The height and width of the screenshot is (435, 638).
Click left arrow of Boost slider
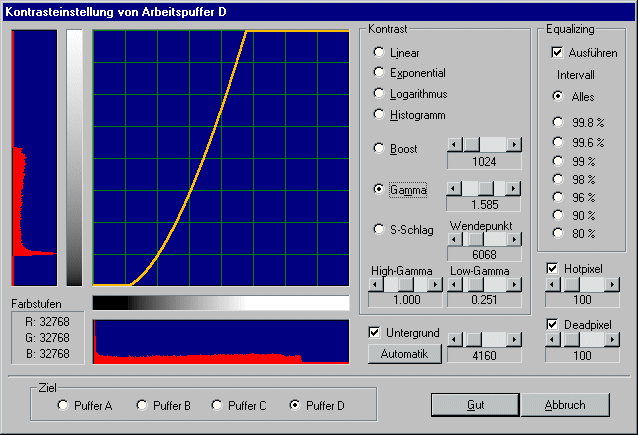[455, 145]
